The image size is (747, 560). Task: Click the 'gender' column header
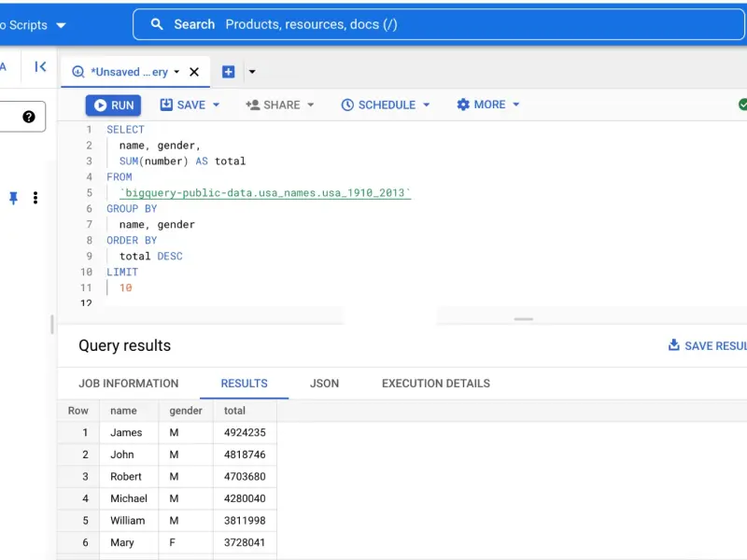(186, 411)
